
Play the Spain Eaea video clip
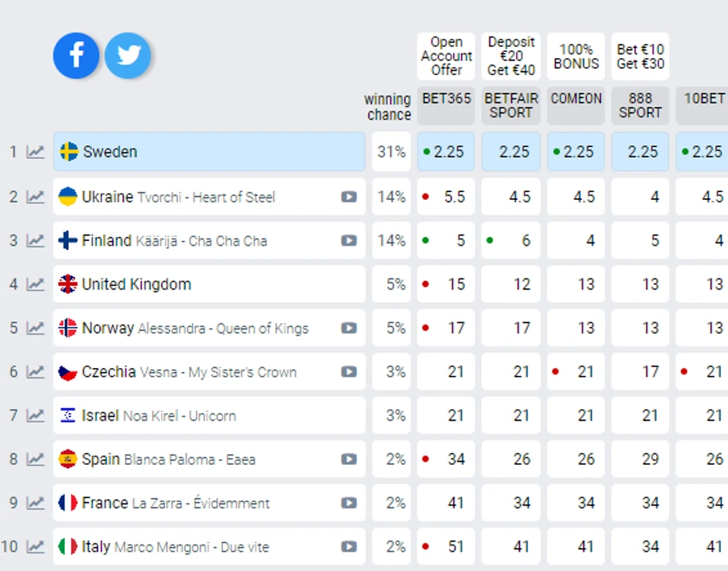pos(349,459)
